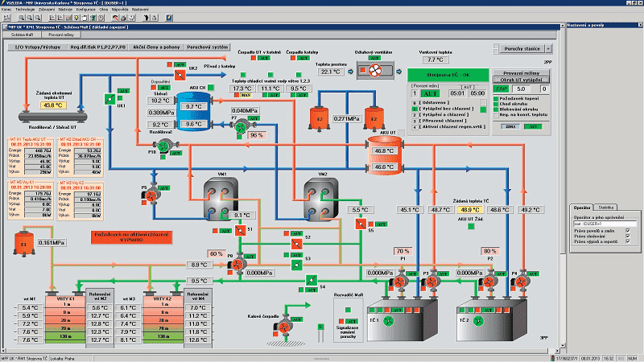Select valve S5 icon
The width and height of the screenshot is (644, 362).
[x=361, y=224]
